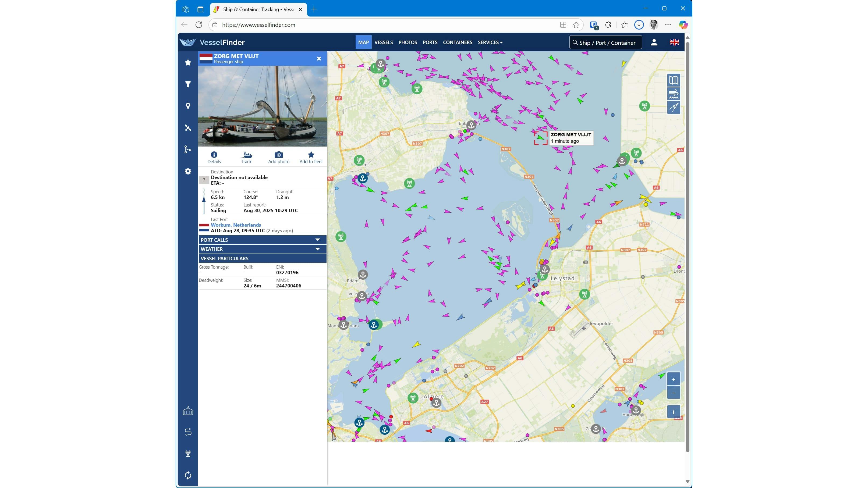Click the map zoom in plus button
The width and height of the screenshot is (868, 488).
click(673, 380)
